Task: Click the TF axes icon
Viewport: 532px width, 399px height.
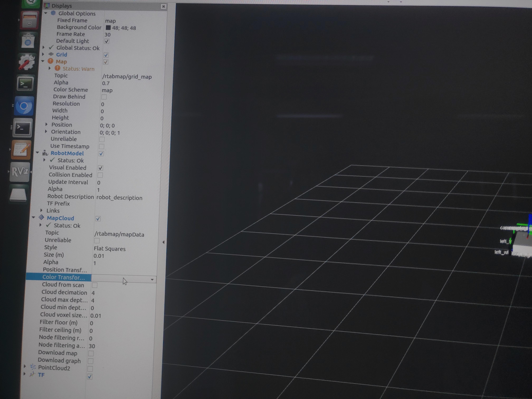Action: tap(32, 374)
